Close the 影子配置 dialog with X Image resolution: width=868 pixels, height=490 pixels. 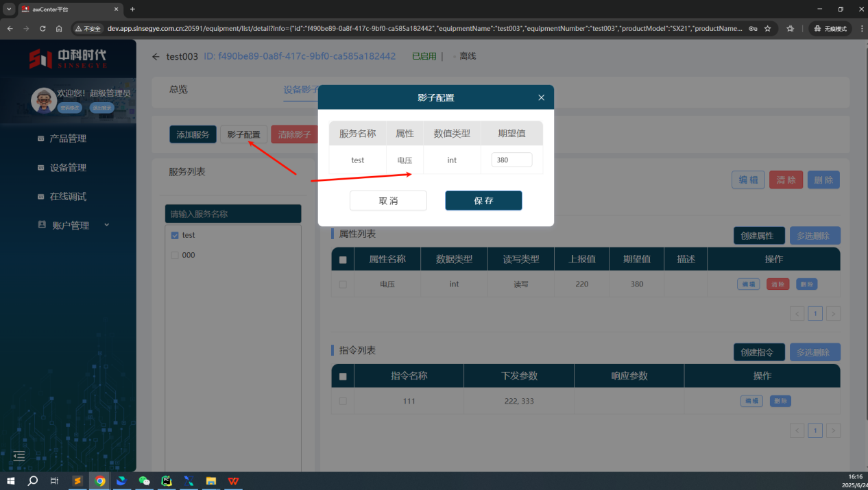coord(541,98)
